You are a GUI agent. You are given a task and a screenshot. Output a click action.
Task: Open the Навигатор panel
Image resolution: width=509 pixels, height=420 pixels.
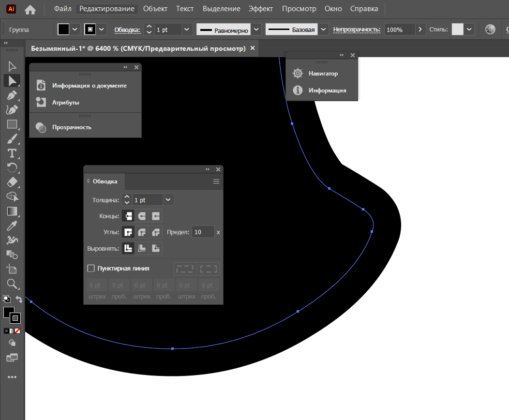323,74
